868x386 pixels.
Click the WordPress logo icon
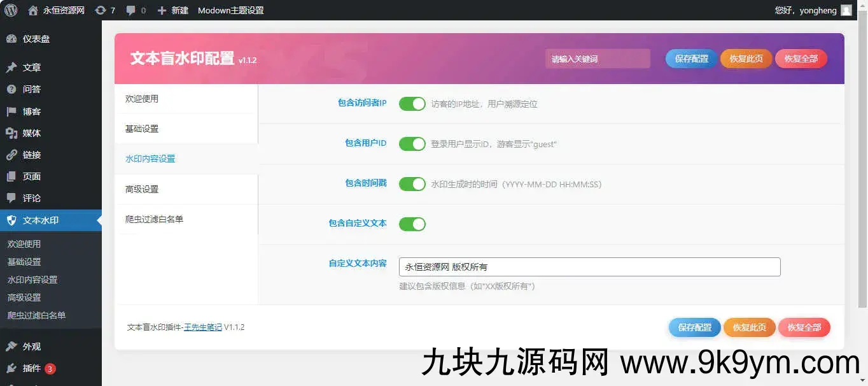click(x=11, y=10)
